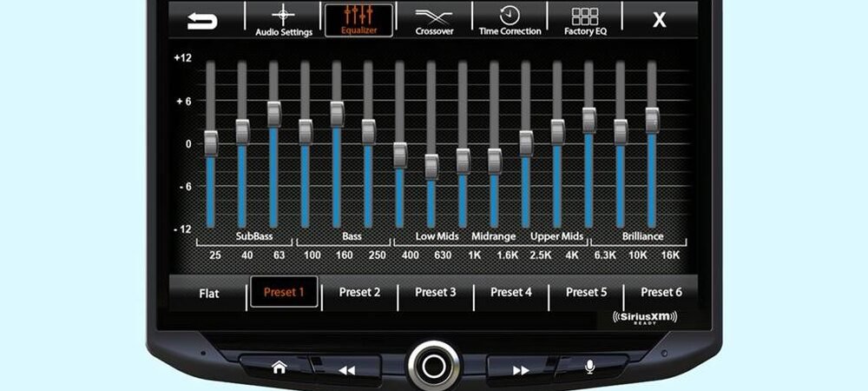Click the 4K slider handle
This screenshot has width=868, height=391.
[557, 132]
